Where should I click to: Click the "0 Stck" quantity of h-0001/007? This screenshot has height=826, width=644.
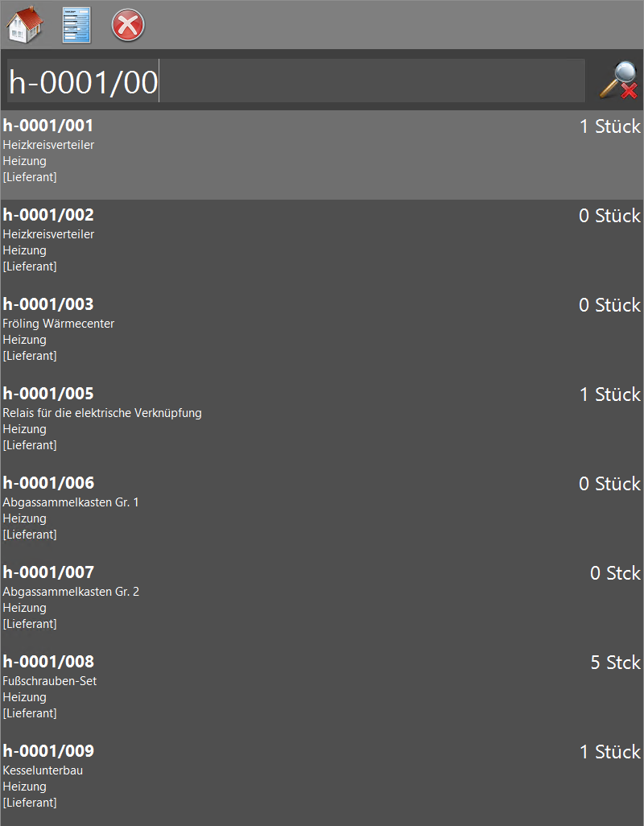point(615,573)
